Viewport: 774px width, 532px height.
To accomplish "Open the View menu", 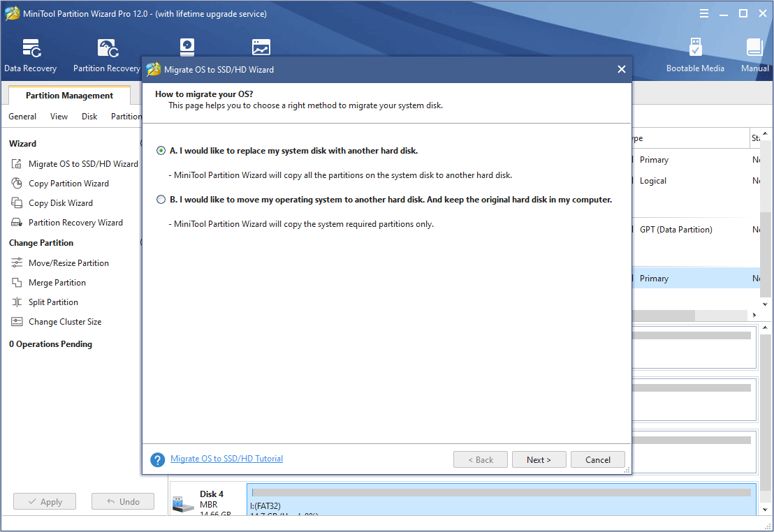I will coord(59,117).
